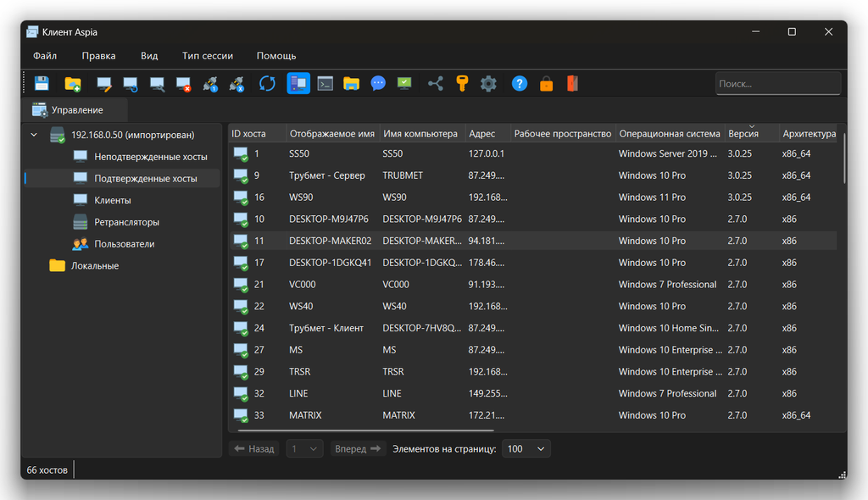Click the computer icon with magnifier
The image size is (868, 500).
(157, 84)
